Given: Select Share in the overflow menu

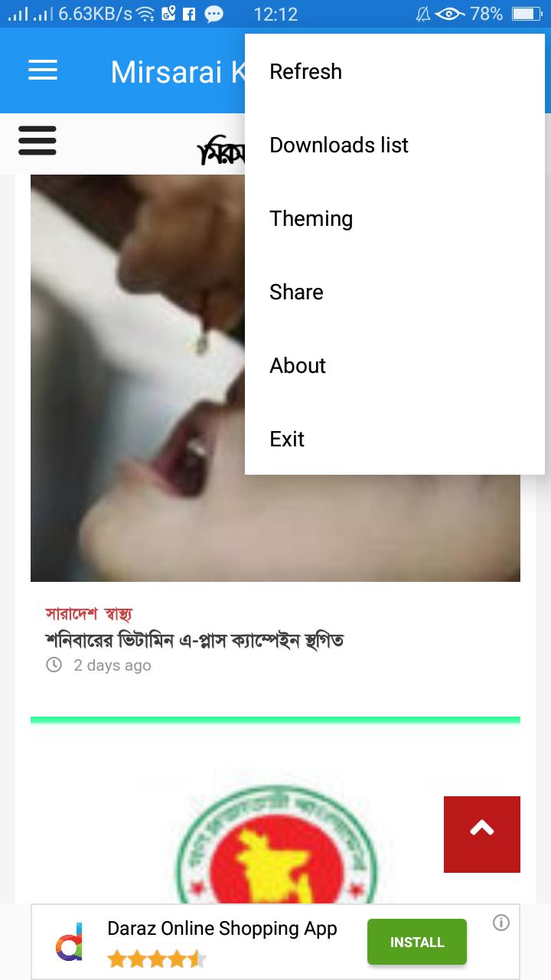Looking at the screenshot, I should click(x=395, y=292).
